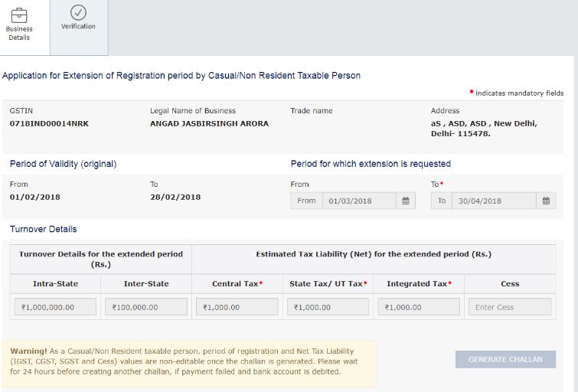Click the Enter Cess input field
Viewport: 578px width, 392px height.
[x=510, y=307]
